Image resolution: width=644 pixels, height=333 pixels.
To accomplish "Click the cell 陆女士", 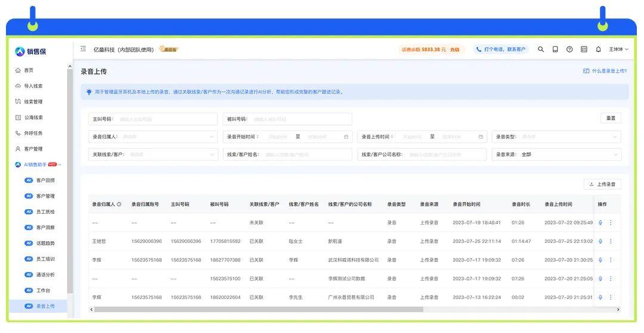I will point(296,241).
